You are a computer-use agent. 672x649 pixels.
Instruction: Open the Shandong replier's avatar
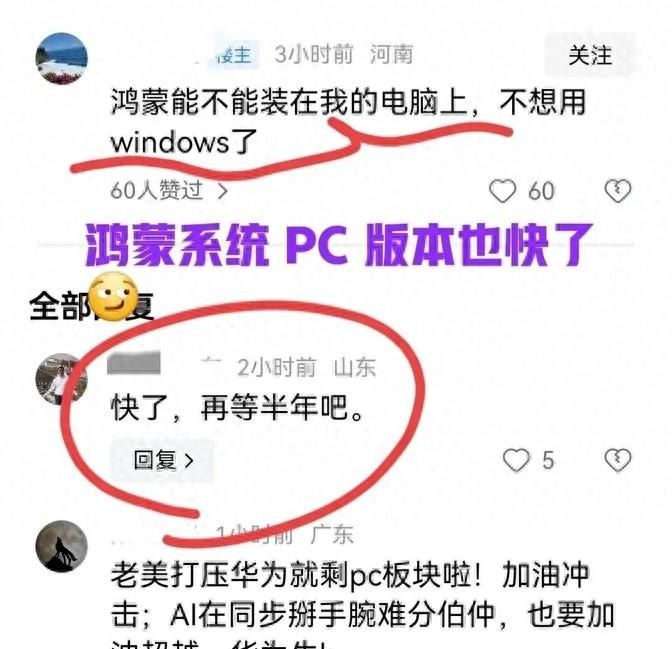61,379
